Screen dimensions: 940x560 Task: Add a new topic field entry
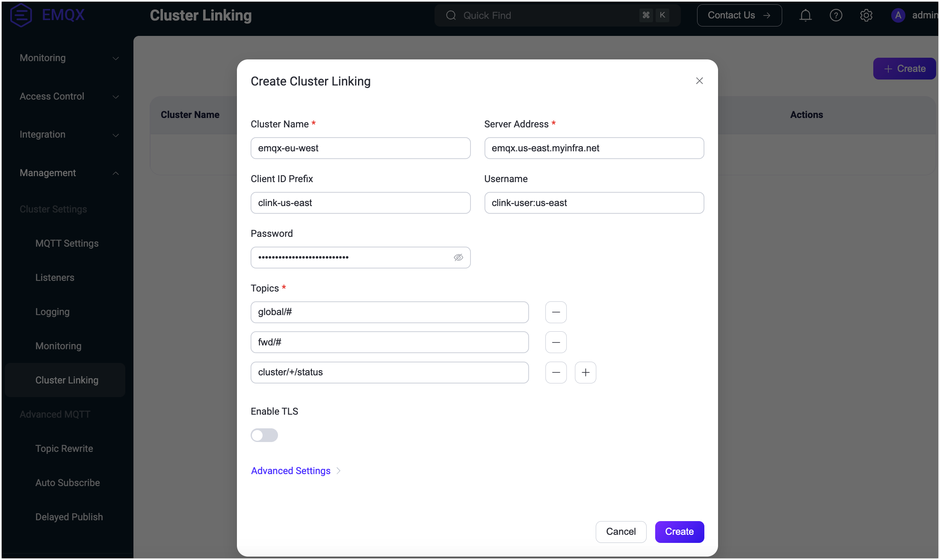[585, 372]
